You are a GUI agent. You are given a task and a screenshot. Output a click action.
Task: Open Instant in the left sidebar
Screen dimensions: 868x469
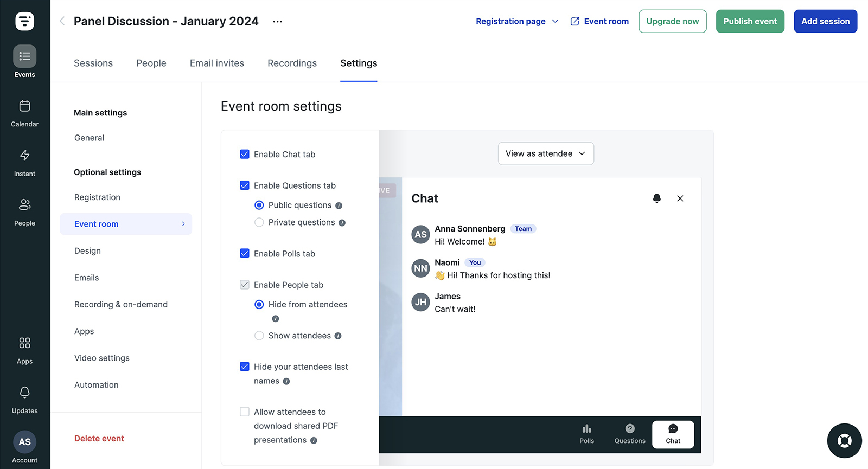pyautogui.click(x=24, y=163)
